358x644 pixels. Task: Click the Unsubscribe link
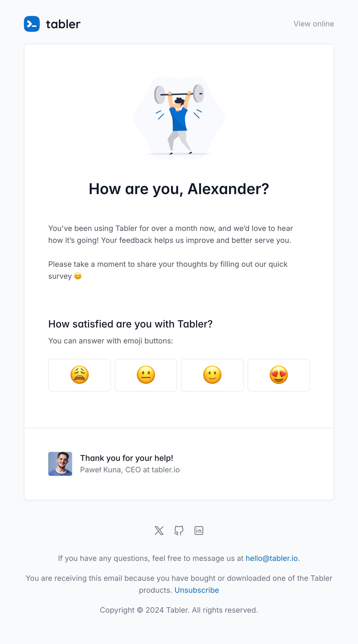[x=197, y=590]
